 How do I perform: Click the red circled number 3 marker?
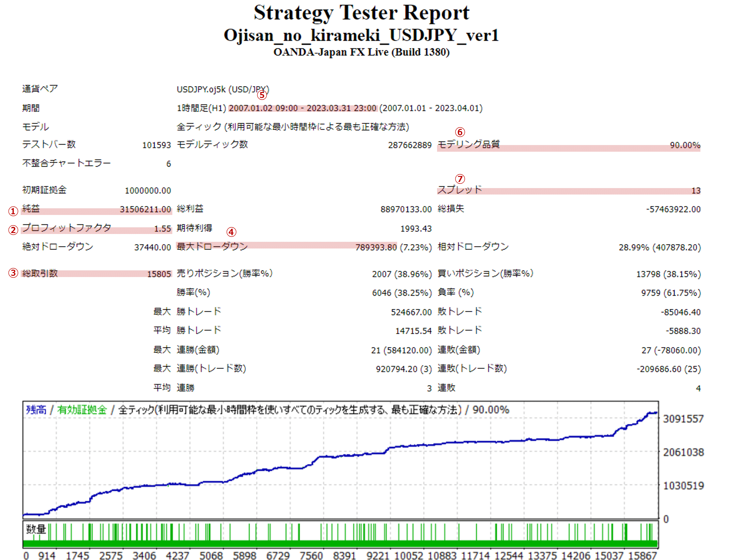click(13, 273)
